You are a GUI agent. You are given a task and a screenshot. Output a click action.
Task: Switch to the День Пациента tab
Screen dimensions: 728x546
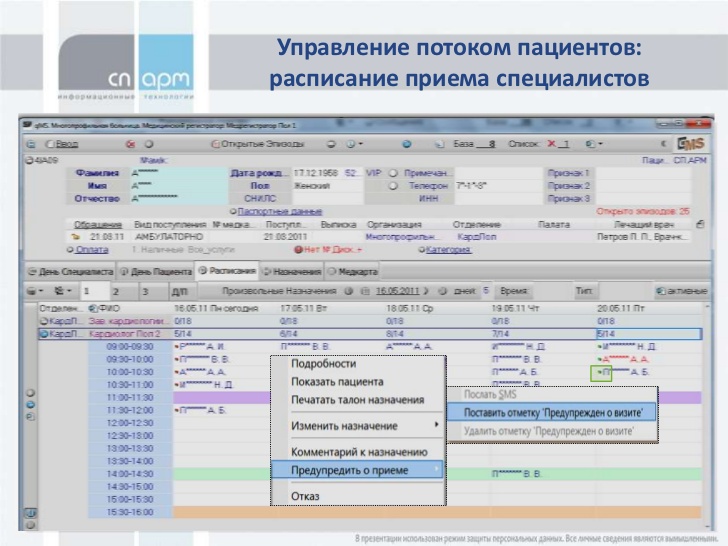(x=156, y=272)
